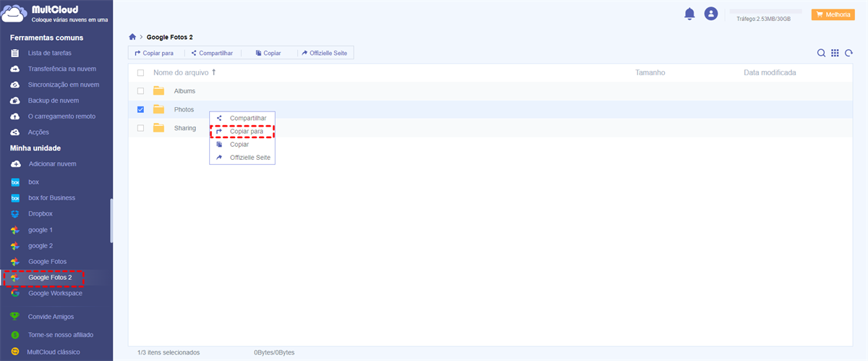Choose Copiar para in the context menu

click(x=242, y=132)
